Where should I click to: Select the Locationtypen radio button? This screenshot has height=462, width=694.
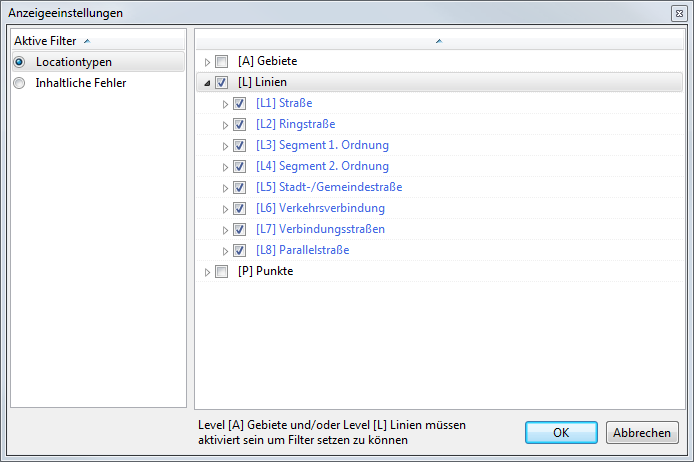(x=19, y=62)
